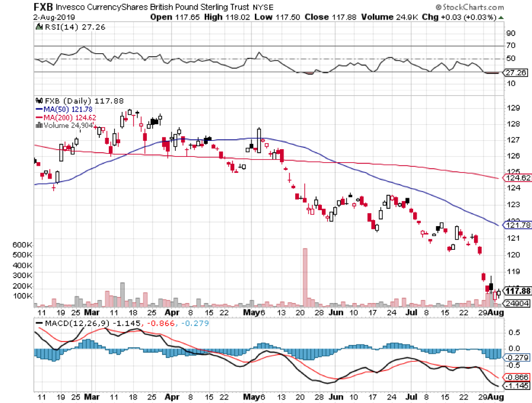
Task: Click the tall white candlestick at May 6
Action: (259, 140)
